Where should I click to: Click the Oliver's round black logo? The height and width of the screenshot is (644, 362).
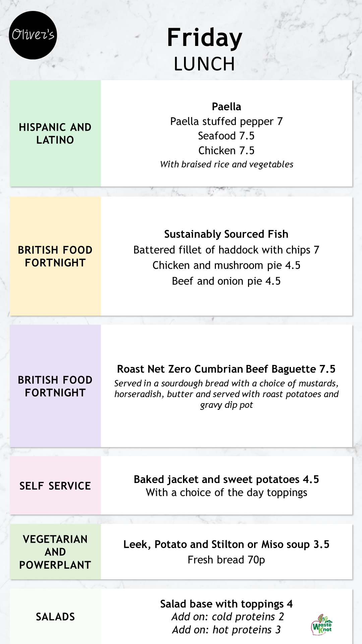[x=33, y=35]
